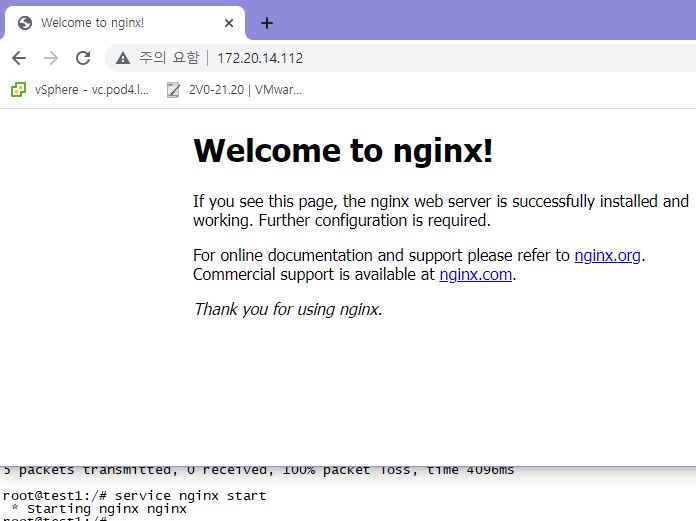This screenshot has width=696, height=521.
Task: Click the 주의 요함 security label
Action: 169,58
